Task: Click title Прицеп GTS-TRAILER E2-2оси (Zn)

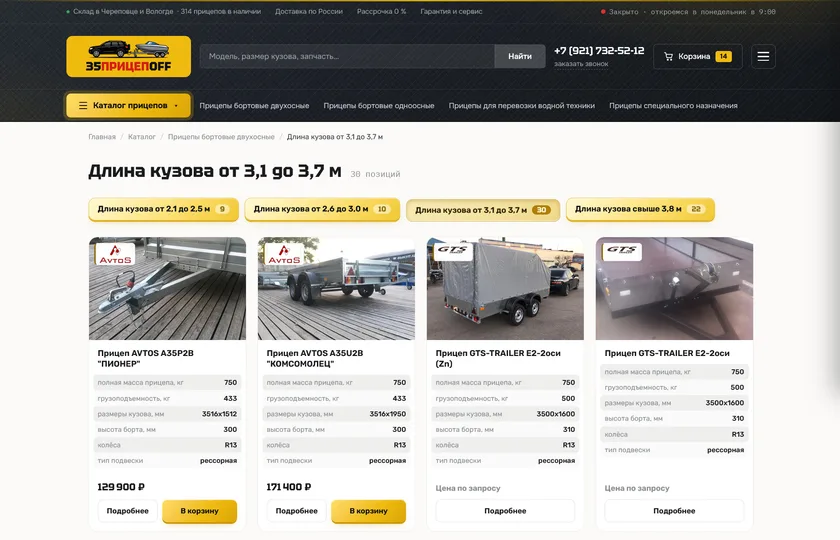Action: pos(498,358)
